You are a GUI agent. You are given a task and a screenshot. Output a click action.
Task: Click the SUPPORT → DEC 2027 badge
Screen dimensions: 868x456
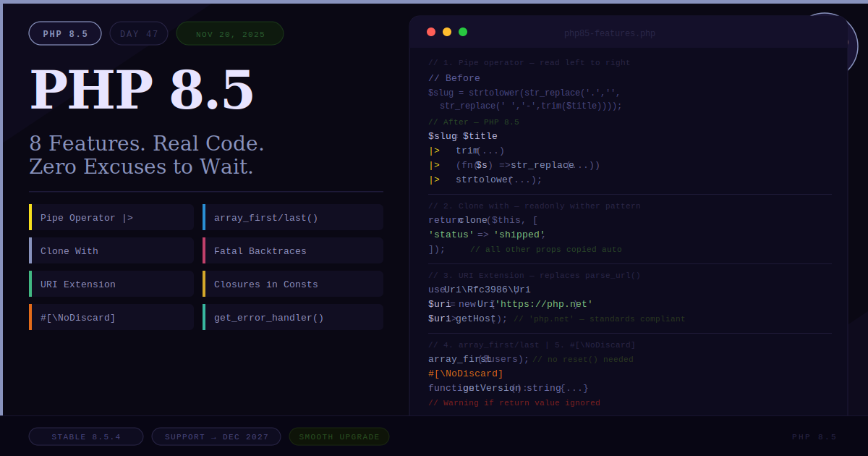click(x=216, y=436)
